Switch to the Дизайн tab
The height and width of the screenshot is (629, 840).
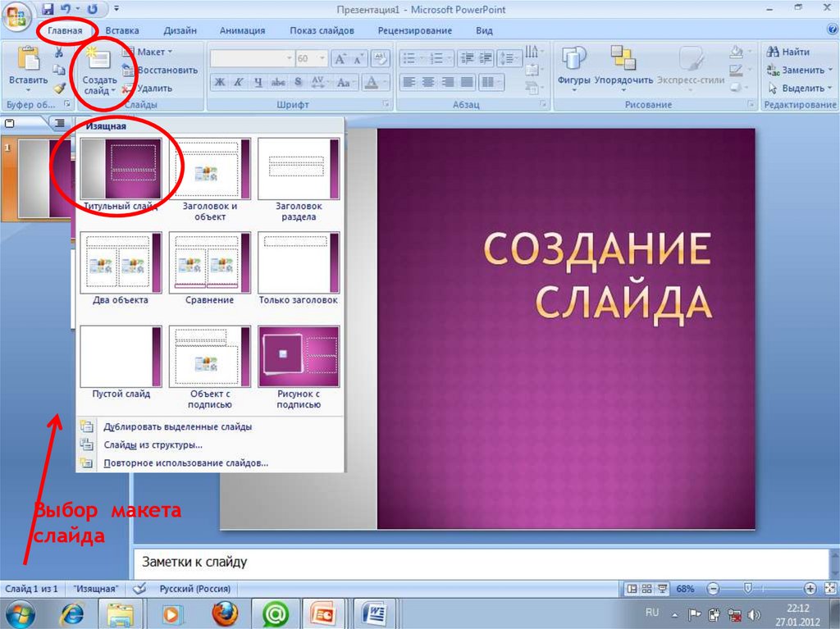[x=180, y=30]
